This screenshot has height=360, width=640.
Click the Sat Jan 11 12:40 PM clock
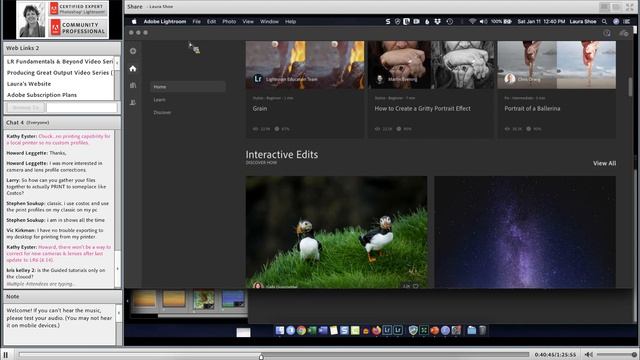click(x=541, y=21)
